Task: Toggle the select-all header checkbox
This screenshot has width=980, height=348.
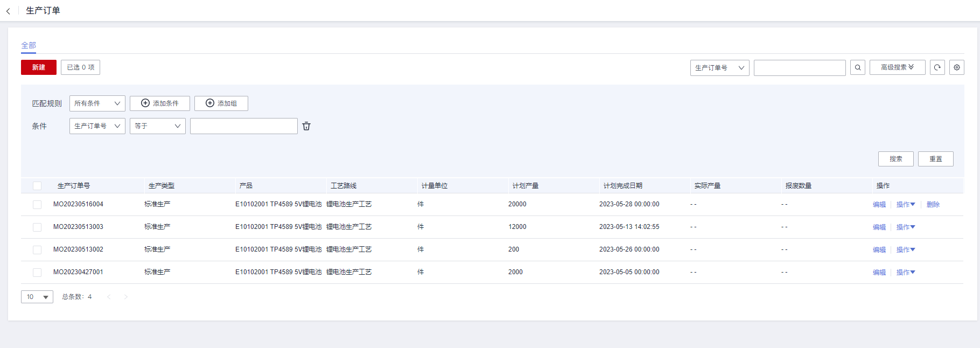Action: point(37,186)
